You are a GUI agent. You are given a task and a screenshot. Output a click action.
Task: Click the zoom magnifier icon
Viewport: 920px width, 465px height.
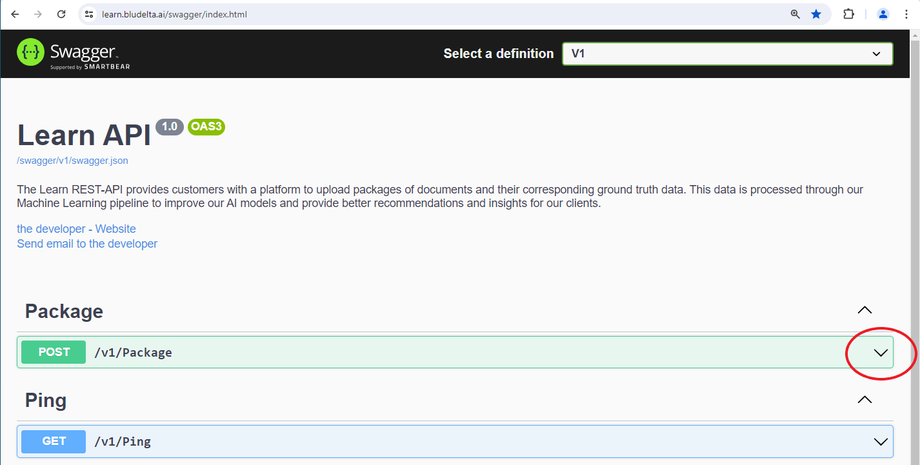coord(795,14)
